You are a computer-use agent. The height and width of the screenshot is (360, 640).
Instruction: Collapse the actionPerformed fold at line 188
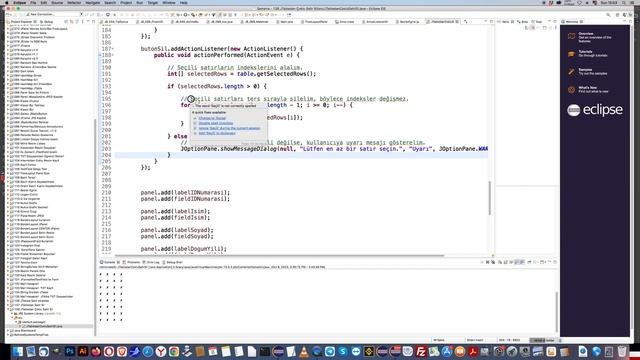[x=113, y=55]
